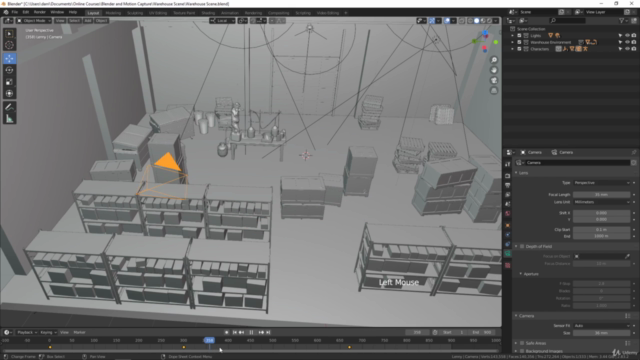Open the viewport Select menu
640x360 pixels.
tap(74, 20)
